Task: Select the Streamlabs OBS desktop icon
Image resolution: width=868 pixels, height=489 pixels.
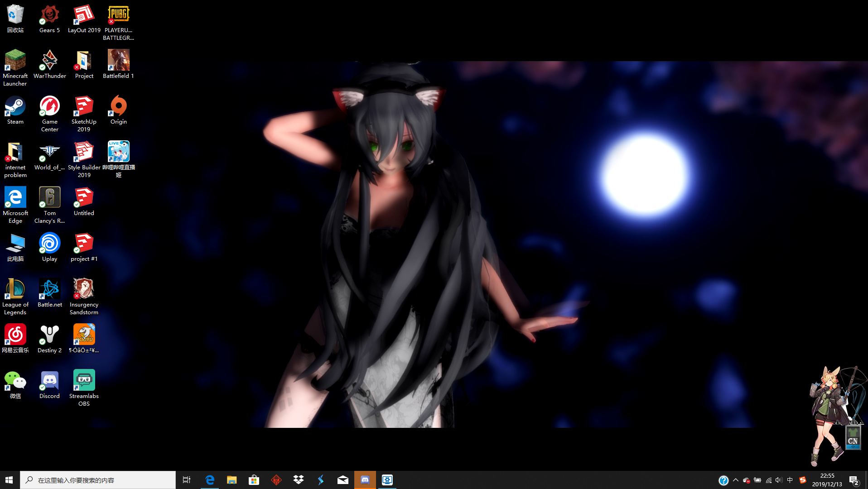Action: click(84, 388)
